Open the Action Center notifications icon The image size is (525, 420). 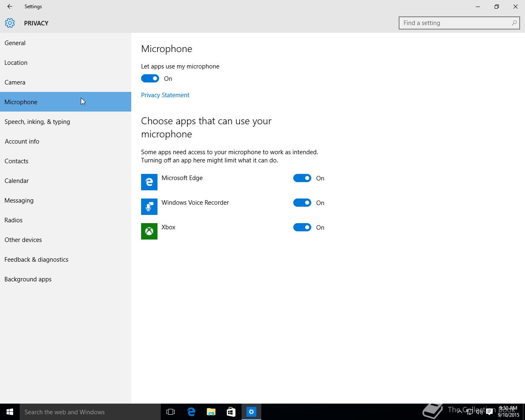tap(489, 412)
